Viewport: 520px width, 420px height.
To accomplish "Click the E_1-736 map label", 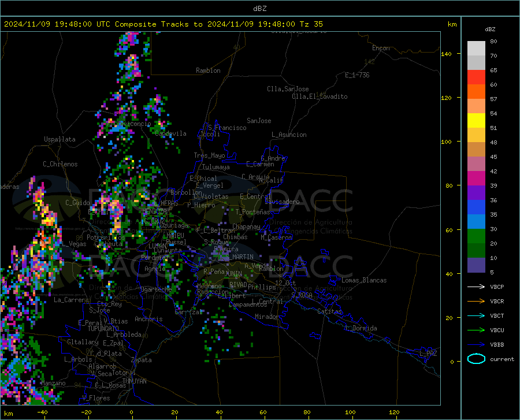I will click(x=357, y=75).
